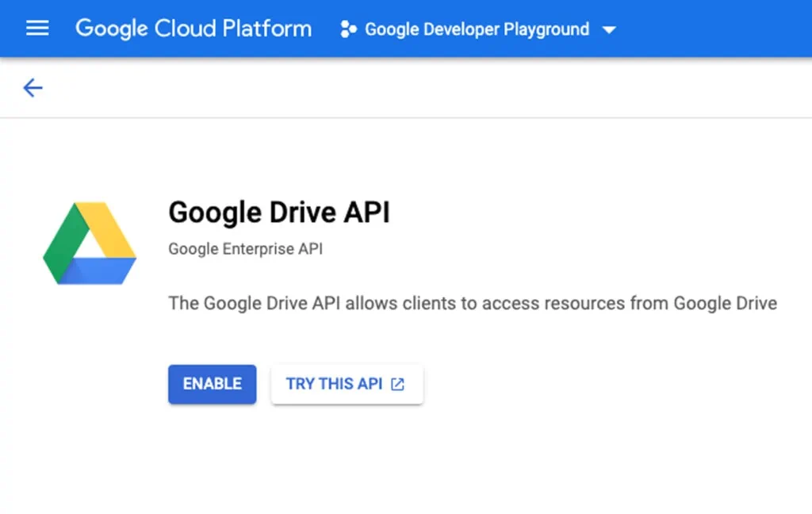
Task: Open the Google Developer Playground project selector
Action: (477, 29)
